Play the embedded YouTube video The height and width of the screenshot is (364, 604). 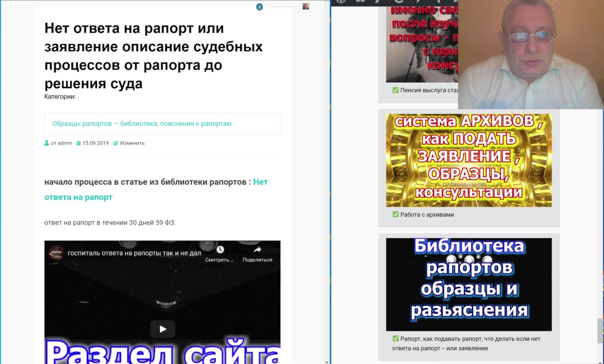click(x=162, y=329)
